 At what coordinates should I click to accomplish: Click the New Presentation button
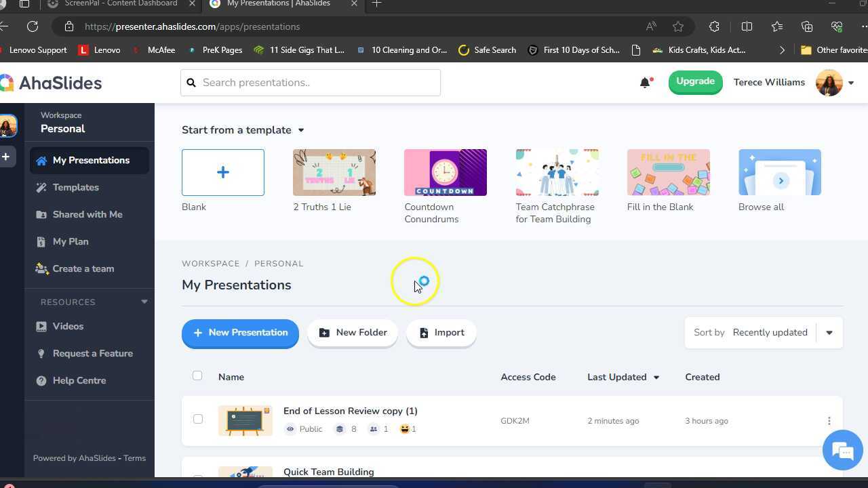tap(240, 333)
